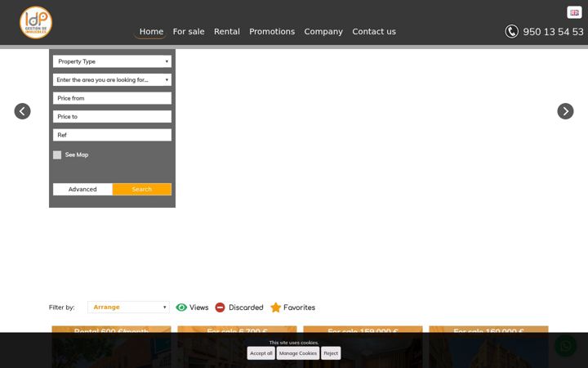Image resolution: width=588 pixels, height=368 pixels.
Task: Open the language flag selector
Action: point(574,12)
